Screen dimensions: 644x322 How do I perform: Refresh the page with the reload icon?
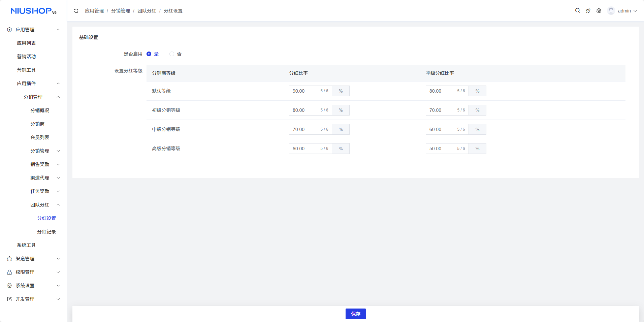tap(76, 11)
